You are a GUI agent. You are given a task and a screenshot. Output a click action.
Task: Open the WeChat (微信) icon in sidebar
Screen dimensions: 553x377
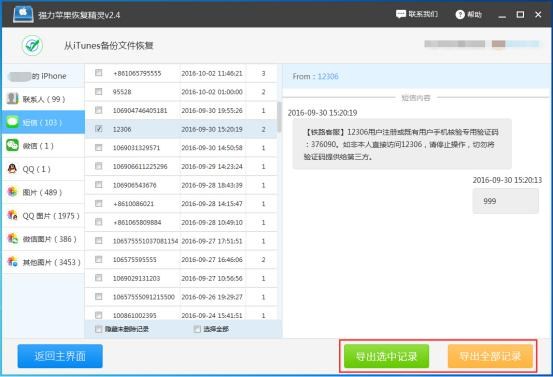[12, 145]
